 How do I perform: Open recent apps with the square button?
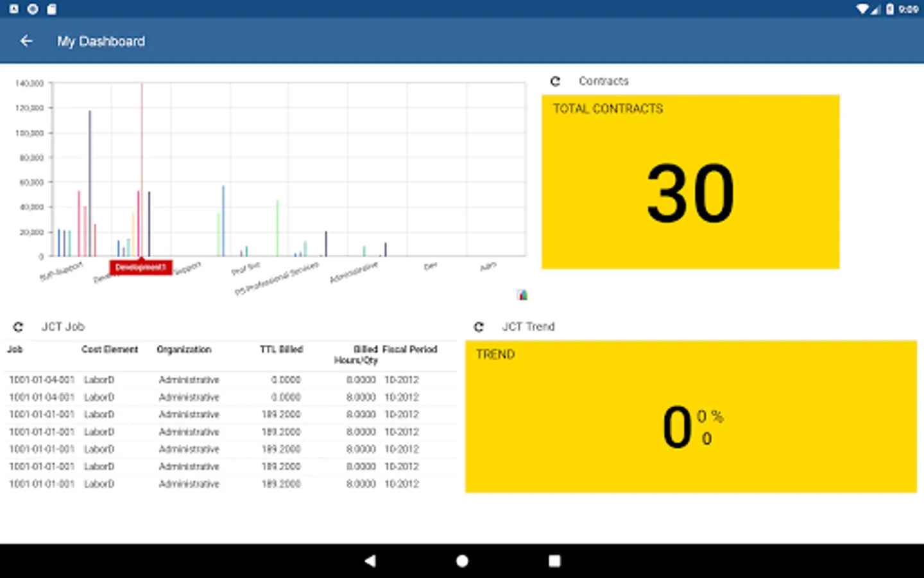tap(554, 561)
